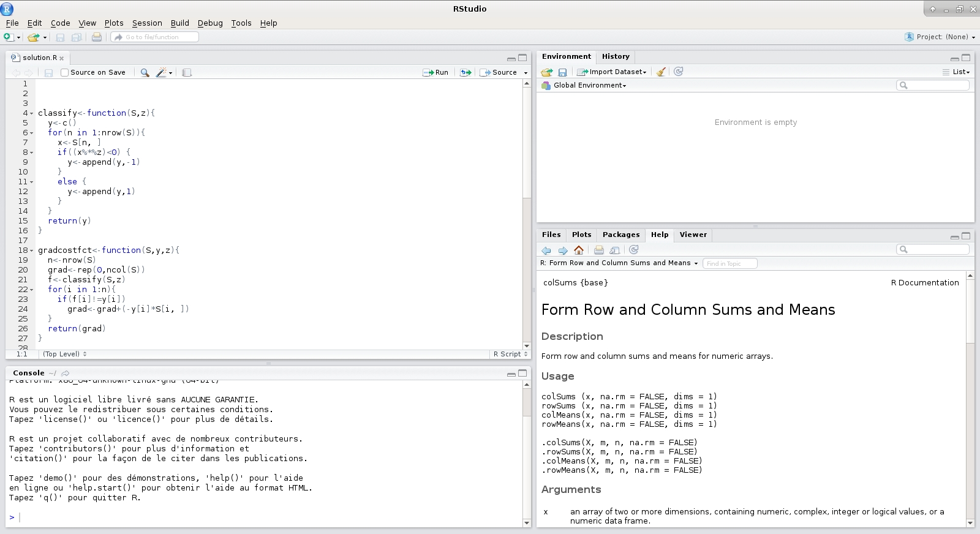Open the Project (None) dropdown
This screenshot has height=534, width=980.
(940, 37)
